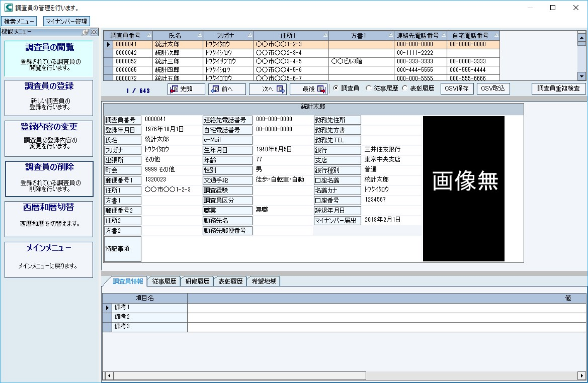Click the 00-1111-2222 phone cell
Viewport: 588px width, 383px height.
(x=420, y=53)
